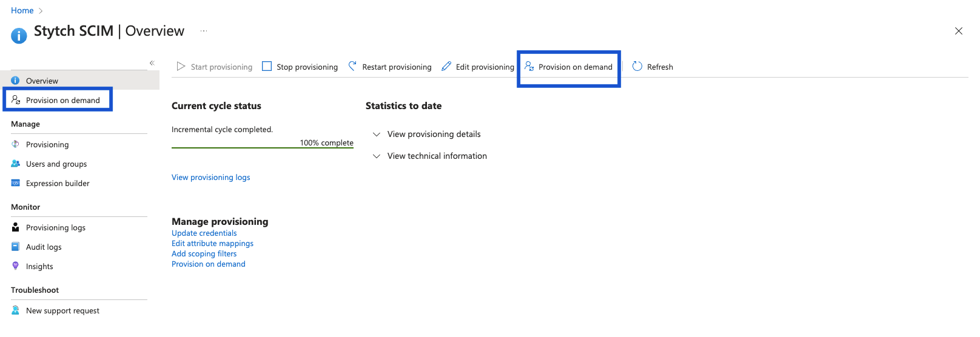Click the Restart provisioning circular arrow icon
This screenshot has height=337, width=980.
click(352, 66)
